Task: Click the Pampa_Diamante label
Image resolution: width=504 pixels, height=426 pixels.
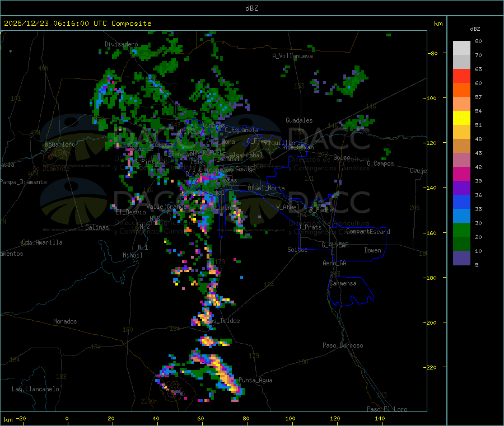Action: 23,182
